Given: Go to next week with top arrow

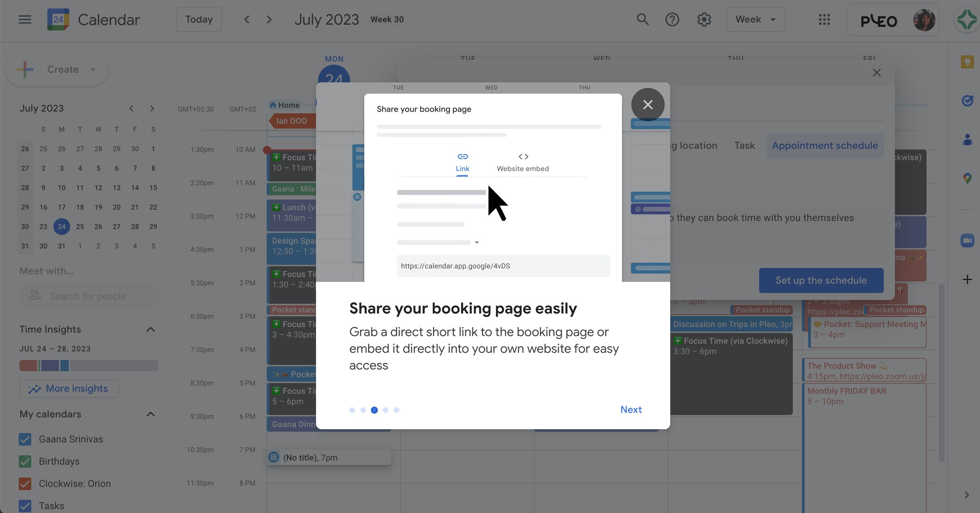Looking at the screenshot, I should [x=269, y=19].
